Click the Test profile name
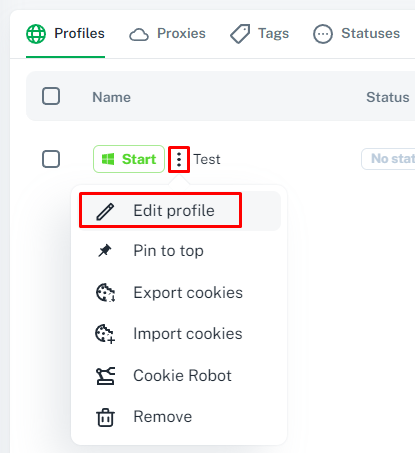The image size is (415, 453). 207,159
